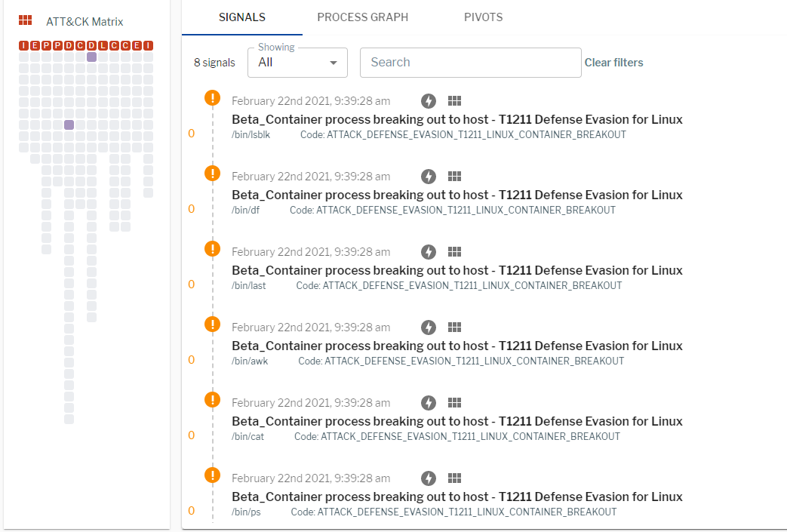
Task: Click the Clear filters link
Action: [x=613, y=63]
